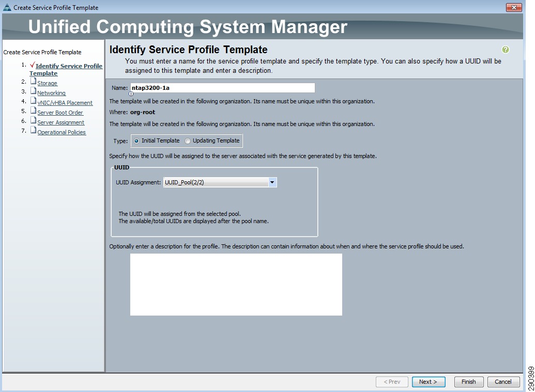This screenshot has height=392, width=535.
Task: Click the page icon beside Server Assignment
Action: (34, 120)
